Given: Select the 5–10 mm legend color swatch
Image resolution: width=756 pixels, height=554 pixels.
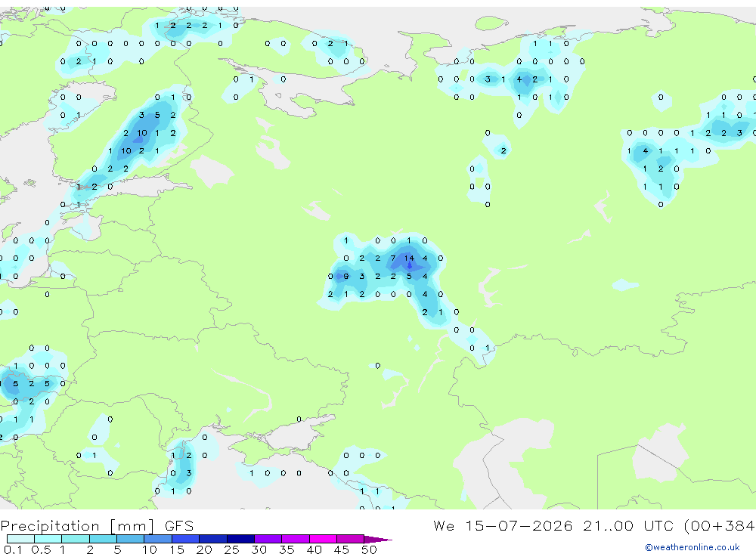Looking at the screenshot, I should pos(131,539).
